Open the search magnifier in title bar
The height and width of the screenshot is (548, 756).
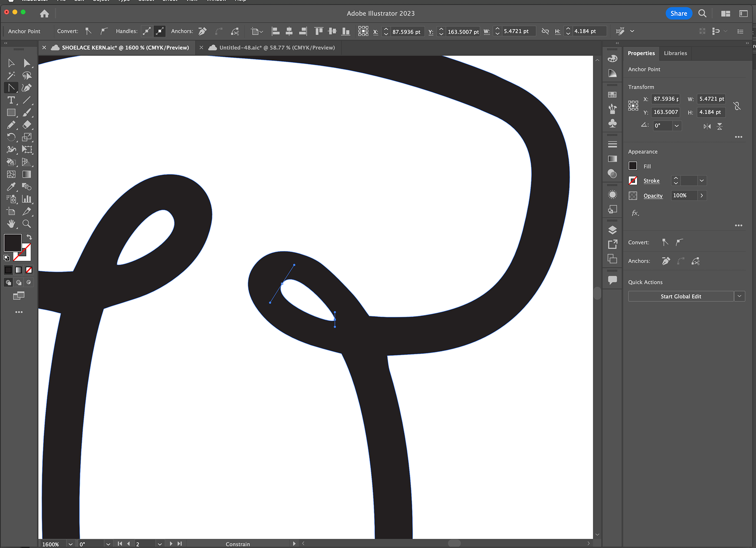point(702,13)
